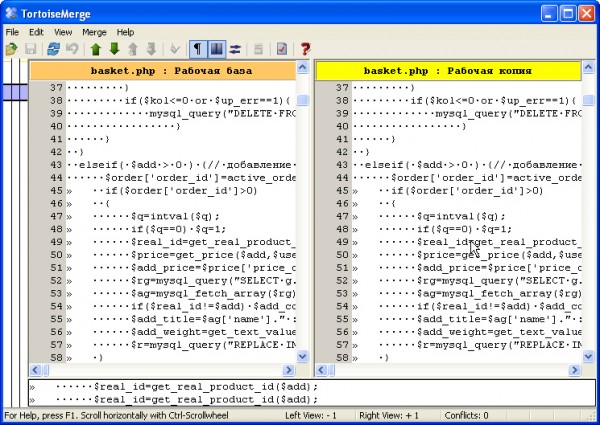Click the left pane header 'Рабочая база'
This screenshot has width=600, height=425.
coord(170,71)
